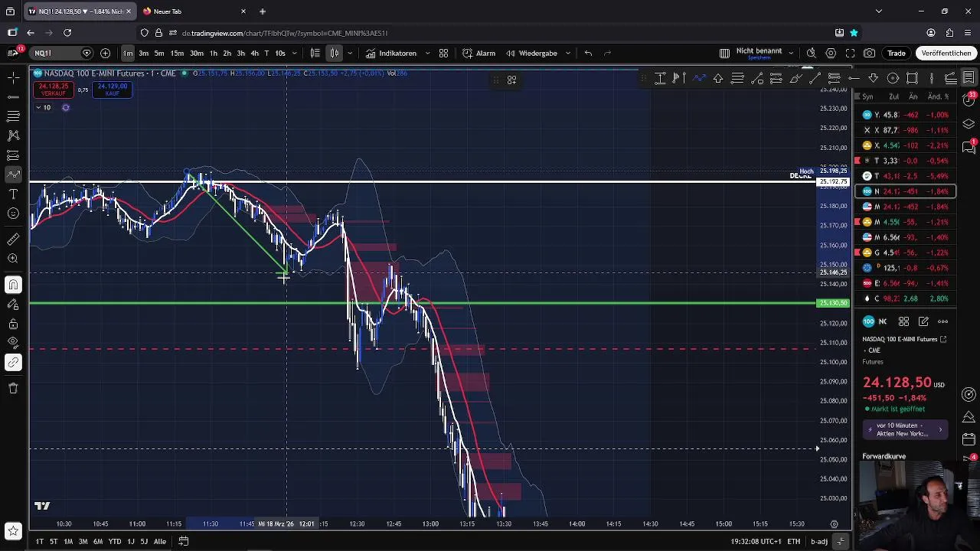Select the arrow-down marker in favorites toolbar

point(873,78)
